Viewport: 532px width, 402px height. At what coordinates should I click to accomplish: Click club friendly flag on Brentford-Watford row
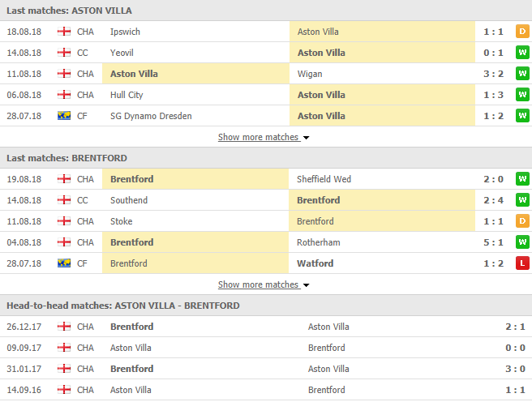pos(64,263)
